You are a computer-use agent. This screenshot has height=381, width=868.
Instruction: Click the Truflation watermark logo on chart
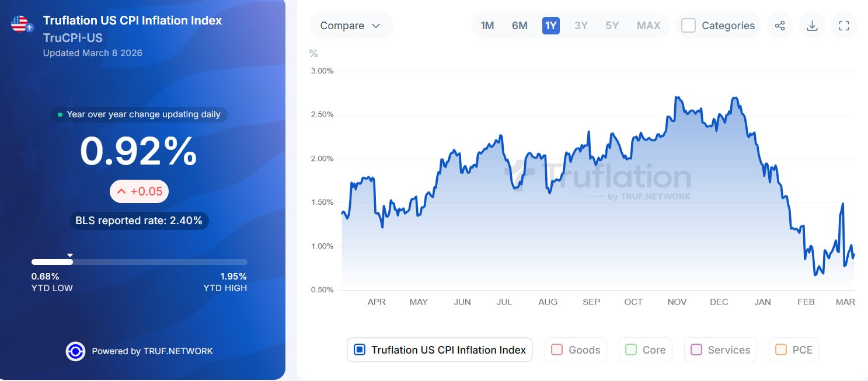click(x=597, y=179)
